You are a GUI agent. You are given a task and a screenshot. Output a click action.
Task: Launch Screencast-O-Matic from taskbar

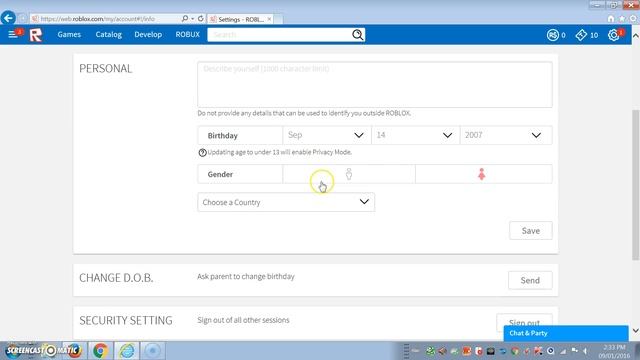[x=43, y=351]
